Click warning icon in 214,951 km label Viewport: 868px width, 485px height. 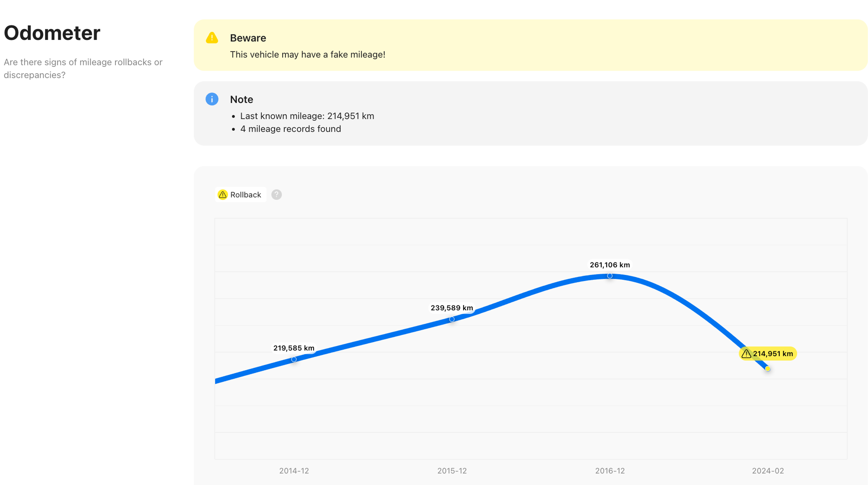point(746,354)
